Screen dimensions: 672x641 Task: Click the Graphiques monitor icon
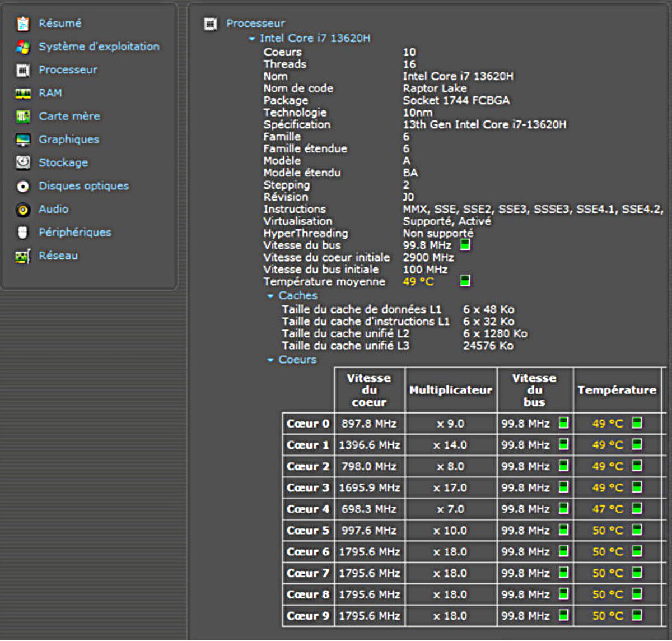(x=22, y=140)
